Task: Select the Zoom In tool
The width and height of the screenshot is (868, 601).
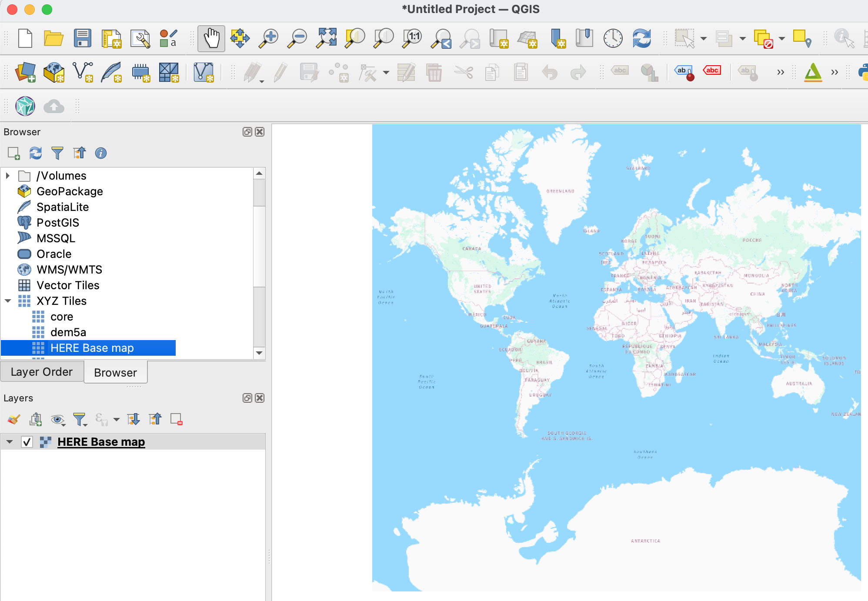Action: pyautogui.click(x=269, y=38)
